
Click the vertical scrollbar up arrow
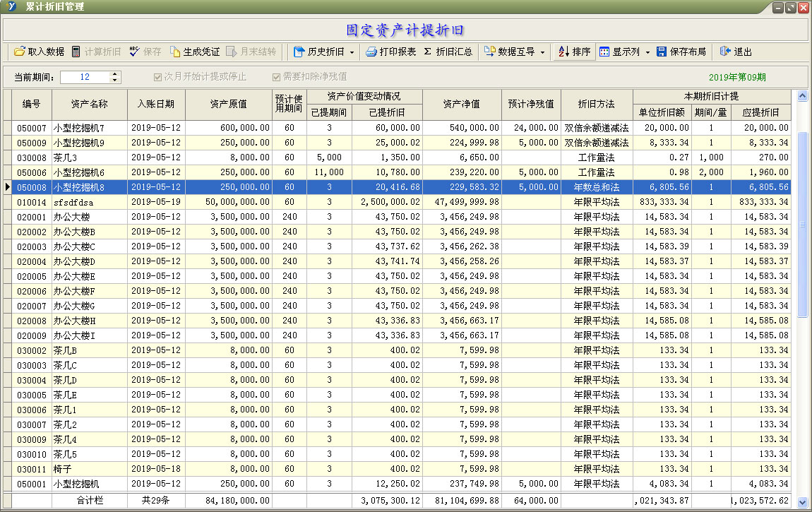pos(802,96)
